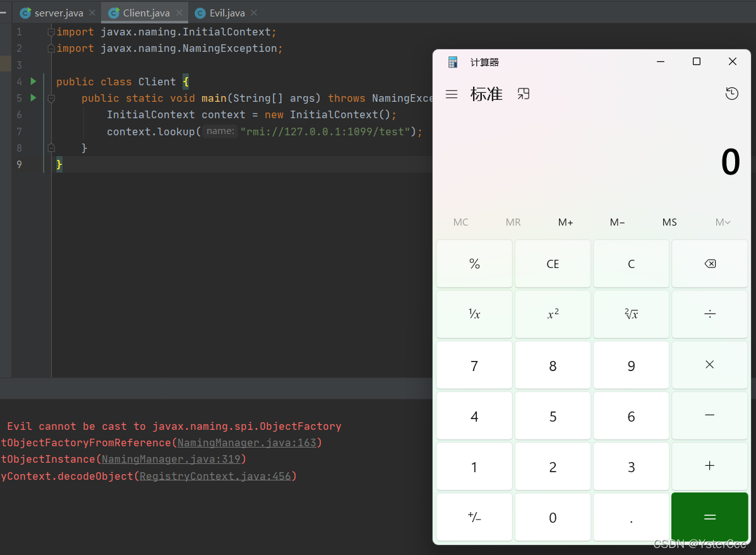
Task: Click the C clear key
Action: click(631, 264)
